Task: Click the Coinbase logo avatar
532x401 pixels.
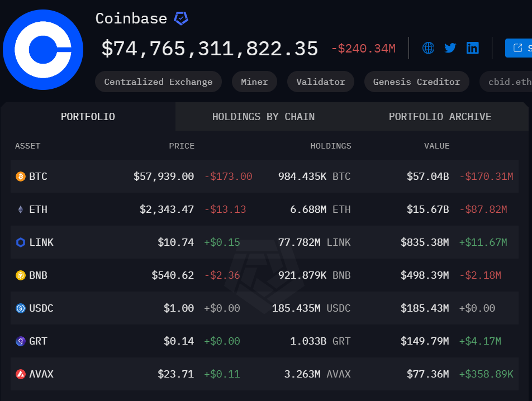Action: tap(43, 50)
